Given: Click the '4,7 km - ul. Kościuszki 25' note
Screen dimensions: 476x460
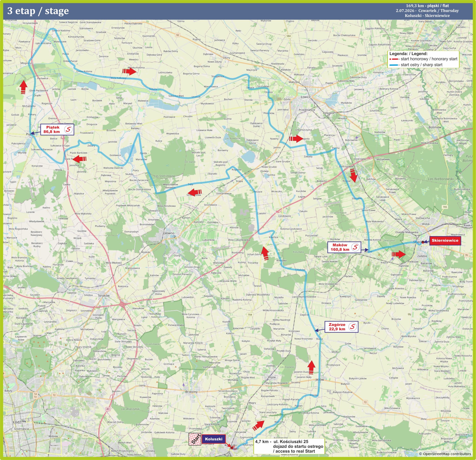Looking at the screenshot, I should (x=282, y=441).
